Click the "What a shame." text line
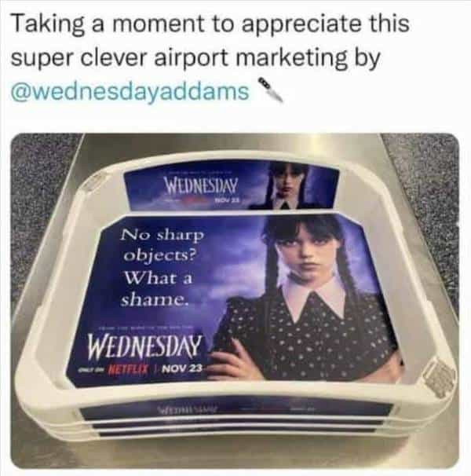Image resolution: width=471 pixels, height=476 pixels. pyautogui.click(x=157, y=289)
